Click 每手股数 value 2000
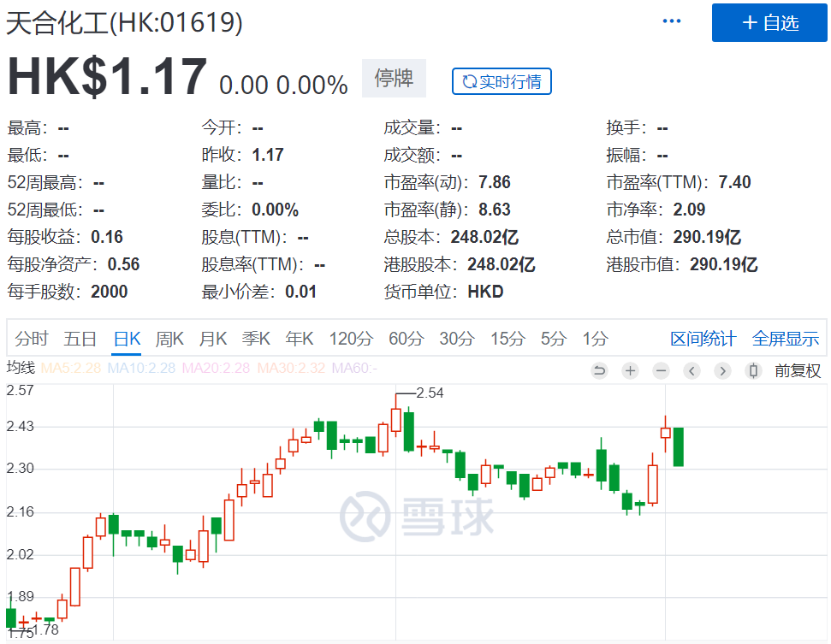The width and height of the screenshot is (831, 644). click(110, 292)
